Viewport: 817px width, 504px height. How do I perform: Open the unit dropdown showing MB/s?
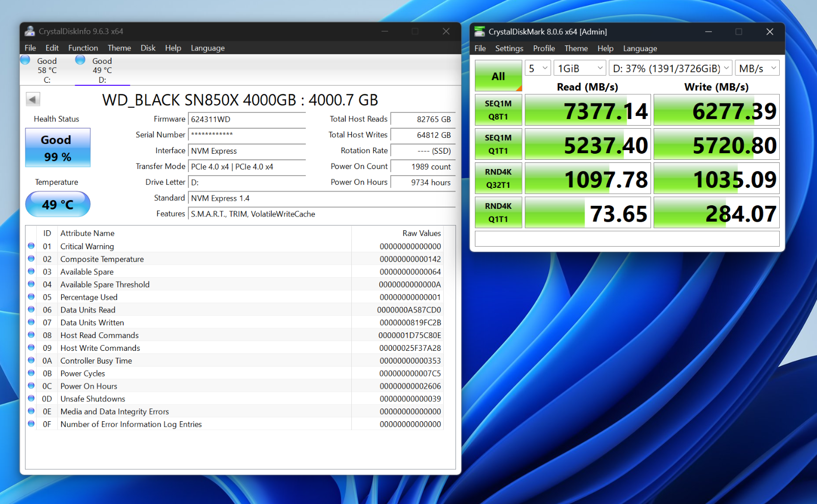[x=757, y=68]
